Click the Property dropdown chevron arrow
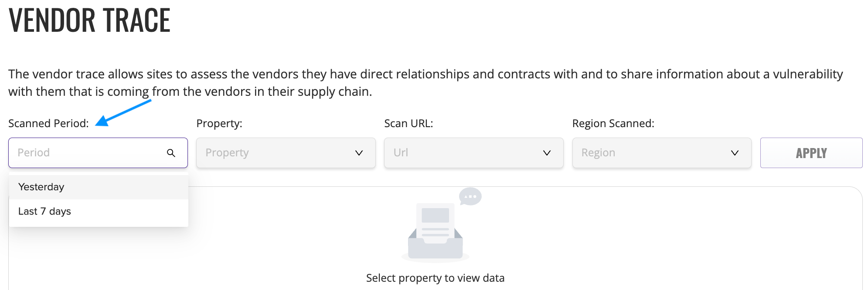The height and width of the screenshot is (290, 868). (x=359, y=153)
